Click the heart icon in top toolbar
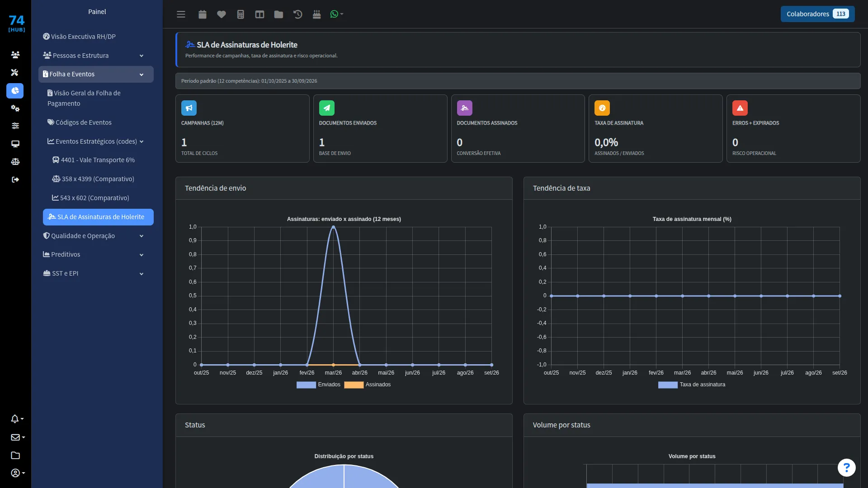The height and width of the screenshot is (488, 868). 222,14
